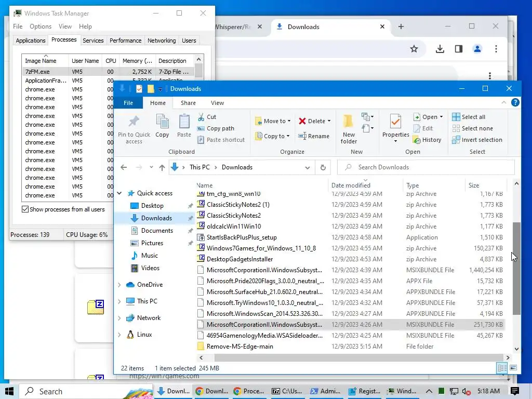Screen dimensions: 532x399
Task: Expand the Copy to dropdown
Action: click(x=288, y=136)
